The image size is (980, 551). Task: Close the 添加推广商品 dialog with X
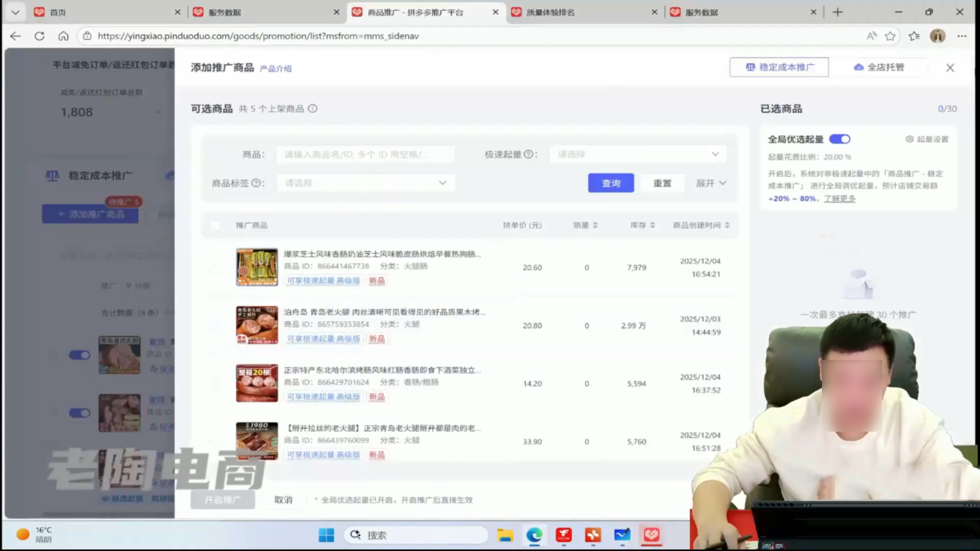[x=950, y=67]
